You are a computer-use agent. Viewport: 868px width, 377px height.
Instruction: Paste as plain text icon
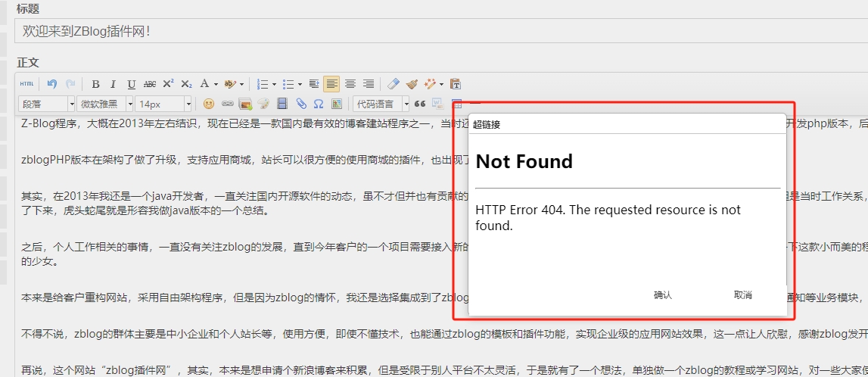click(455, 84)
